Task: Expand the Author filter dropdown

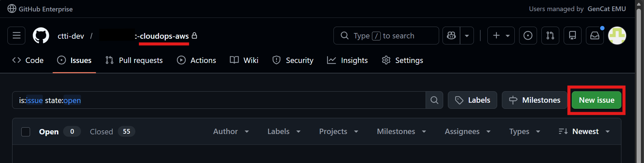Action: tap(231, 131)
